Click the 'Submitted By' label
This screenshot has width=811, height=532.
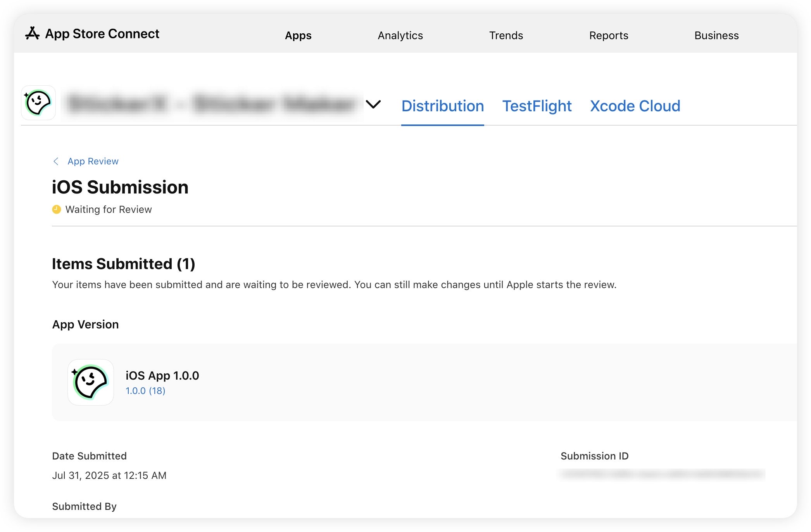84,506
